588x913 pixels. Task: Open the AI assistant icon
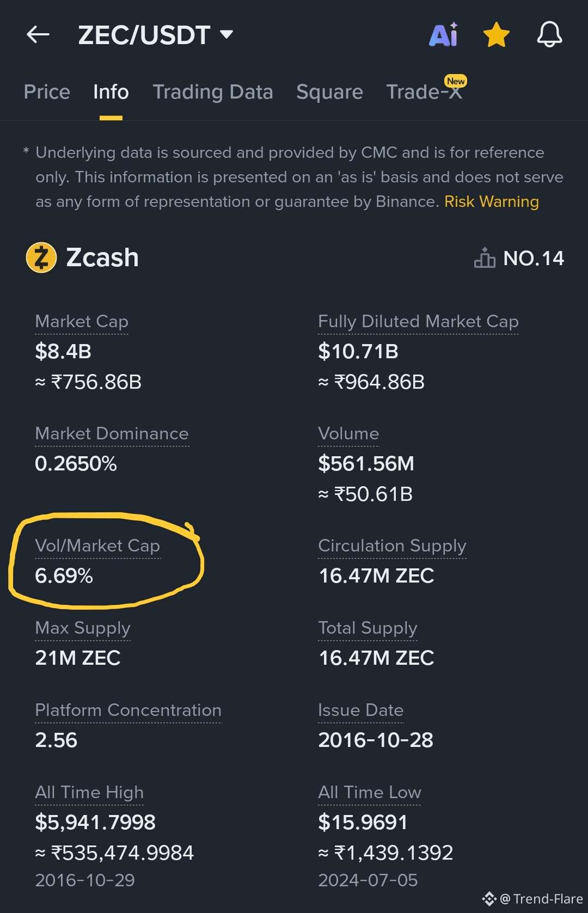click(x=443, y=35)
